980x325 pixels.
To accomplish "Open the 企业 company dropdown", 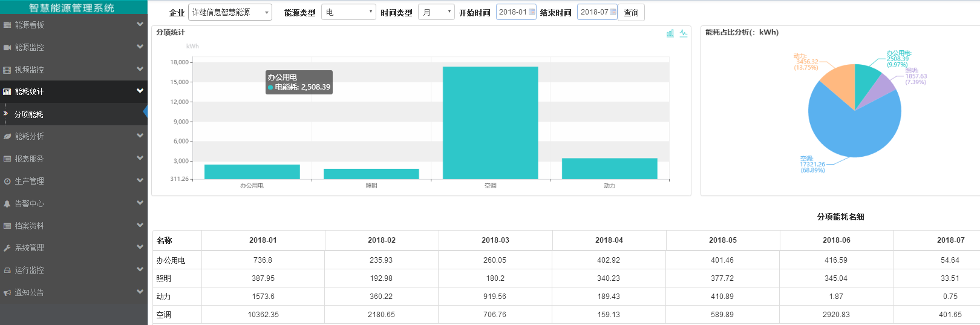I will pyautogui.click(x=230, y=12).
